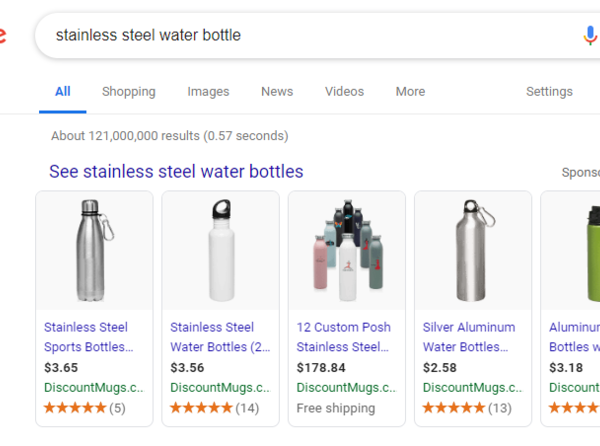
Task: Click "12 Custom Posh Stainless Steel" title
Action: (343, 337)
